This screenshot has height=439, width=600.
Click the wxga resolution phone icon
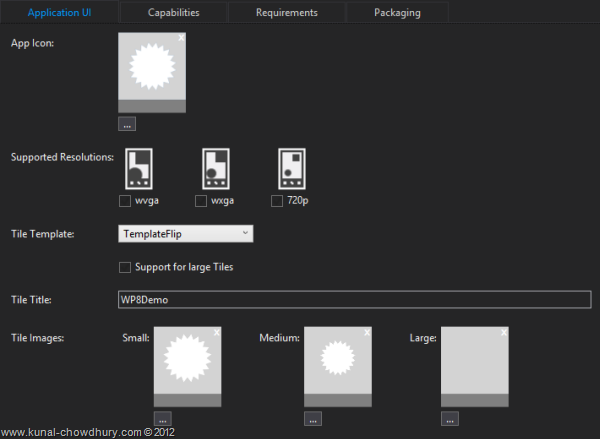tap(216, 169)
